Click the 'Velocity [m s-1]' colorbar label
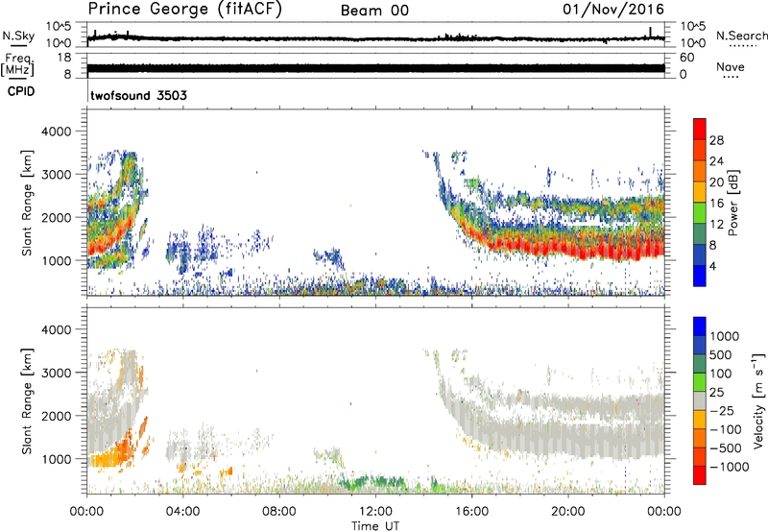Screen dimensions: 768x532 759,400
